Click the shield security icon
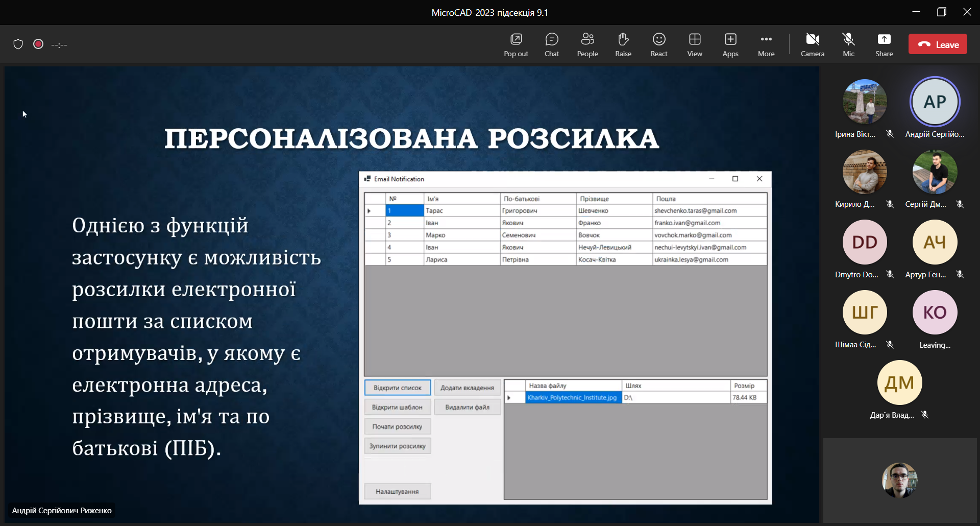 point(18,44)
